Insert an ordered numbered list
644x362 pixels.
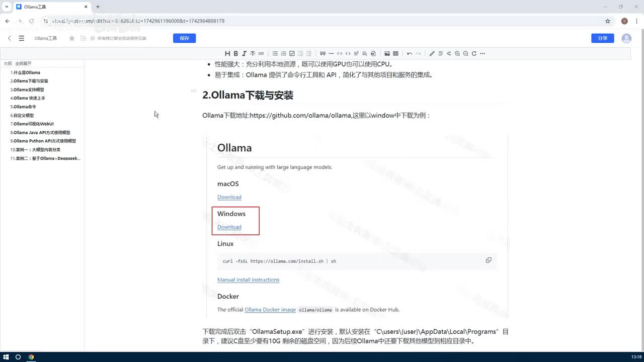283,53
